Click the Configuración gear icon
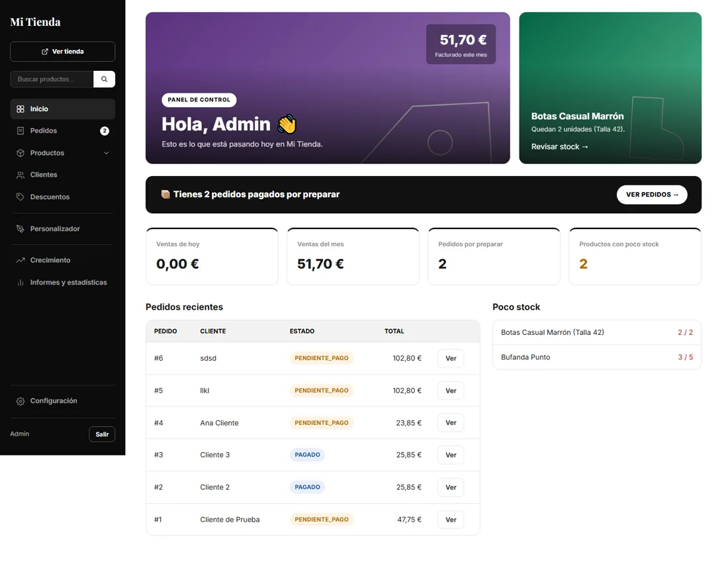 pyautogui.click(x=21, y=401)
